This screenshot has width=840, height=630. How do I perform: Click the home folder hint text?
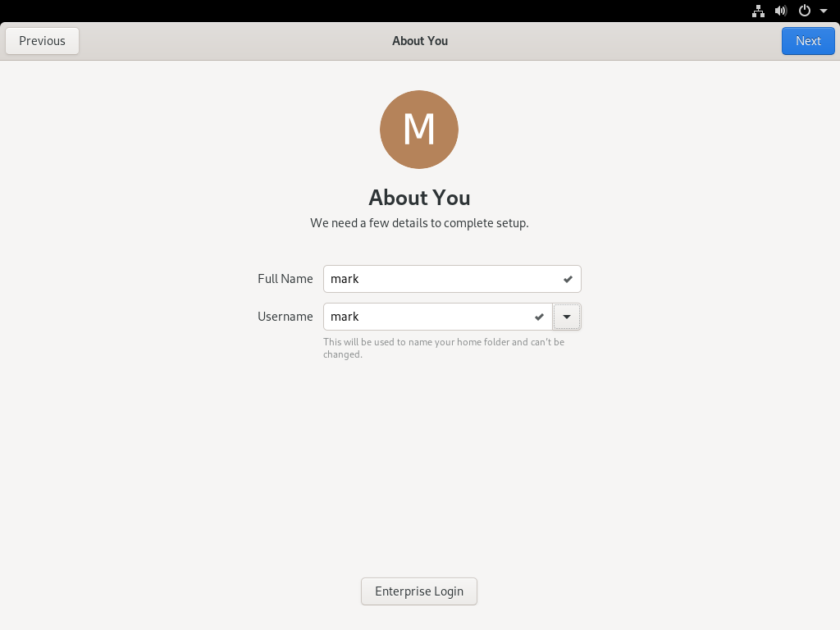444,348
